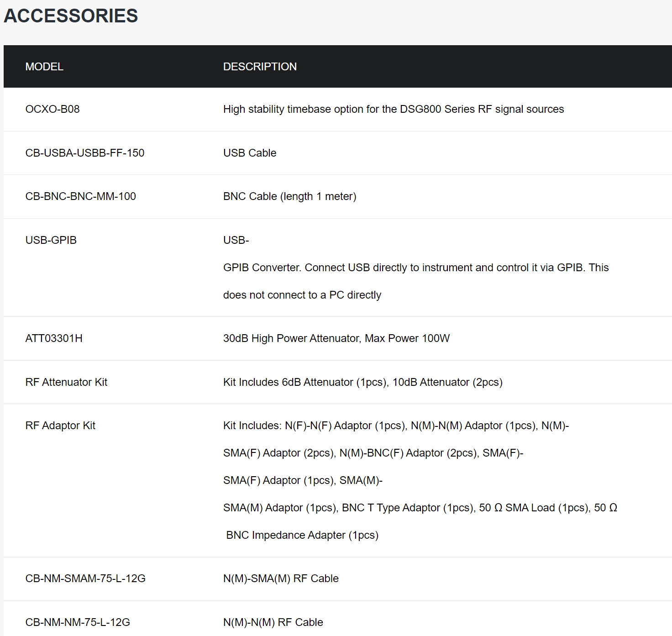Select the RF Adaptor Kit model cell
Image resolution: width=672 pixels, height=636 pixels.
tap(60, 426)
